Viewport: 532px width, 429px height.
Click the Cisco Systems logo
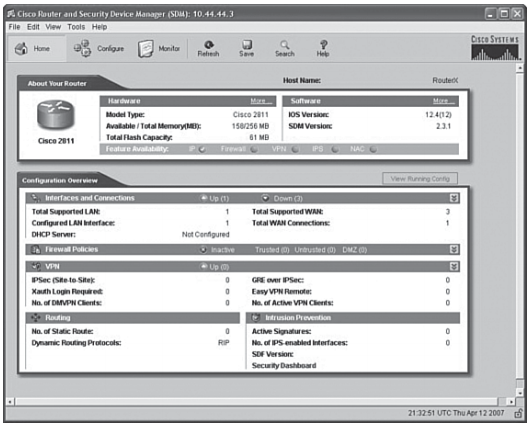(x=495, y=48)
